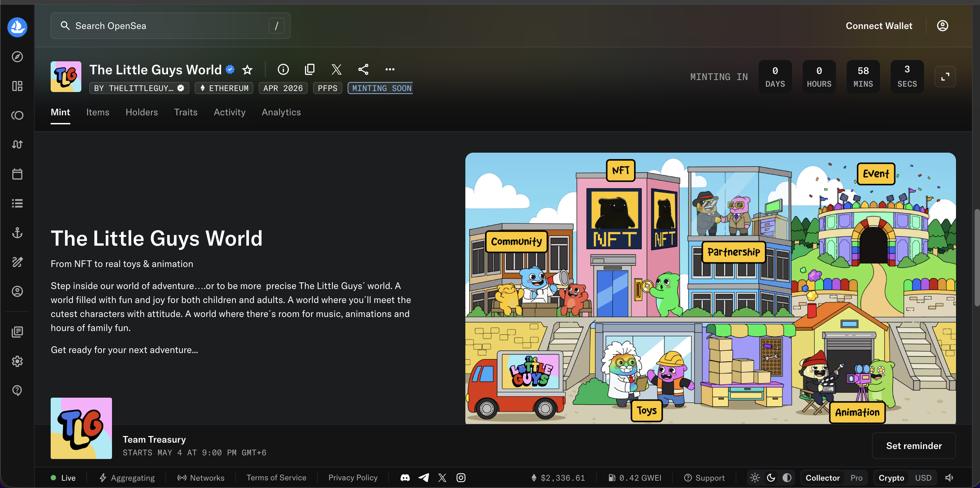Viewport: 980px width, 488px height.
Task: Open the Networks status menu
Action: (x=201, y=478)
